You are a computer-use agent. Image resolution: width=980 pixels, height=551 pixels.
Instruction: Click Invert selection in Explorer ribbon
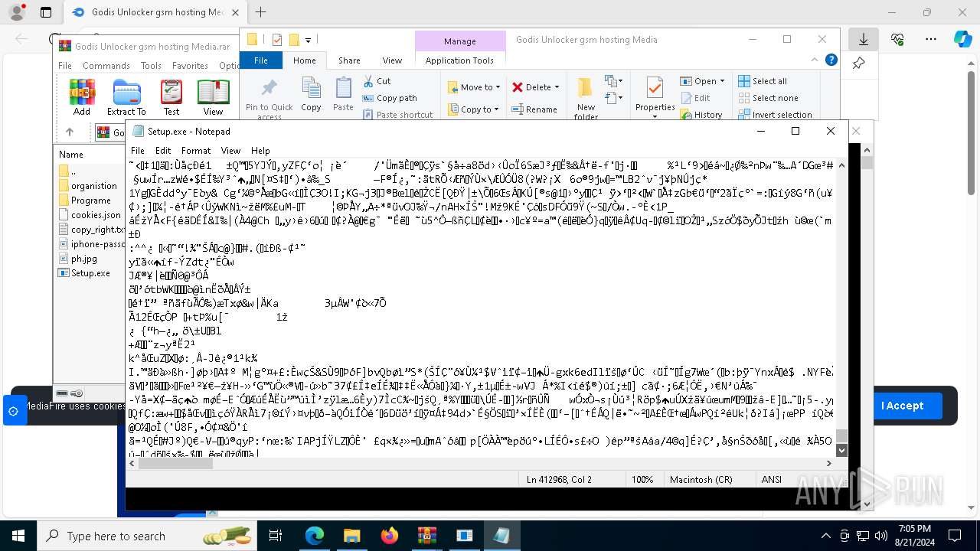point(775,115)
